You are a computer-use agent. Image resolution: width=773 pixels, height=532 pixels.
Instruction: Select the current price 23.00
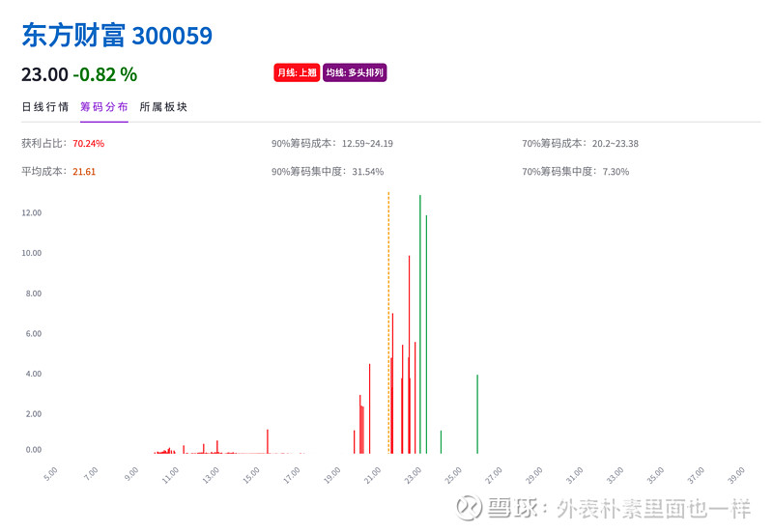click(x=44, y=75)
